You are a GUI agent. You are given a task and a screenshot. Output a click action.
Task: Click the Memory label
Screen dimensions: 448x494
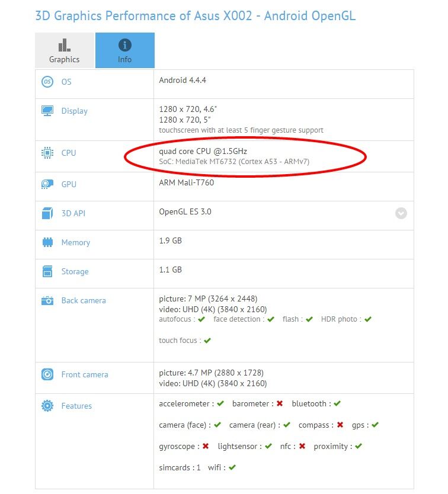tap(76, 243)
